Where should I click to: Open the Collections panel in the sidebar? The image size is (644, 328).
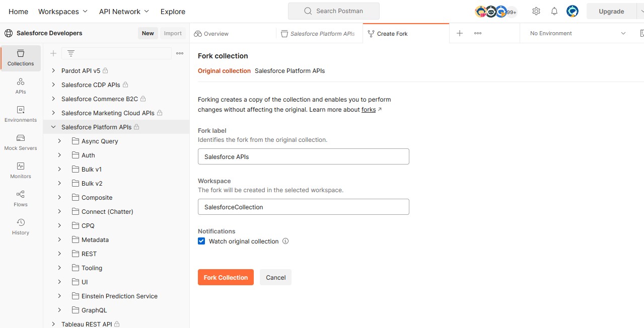20,58
